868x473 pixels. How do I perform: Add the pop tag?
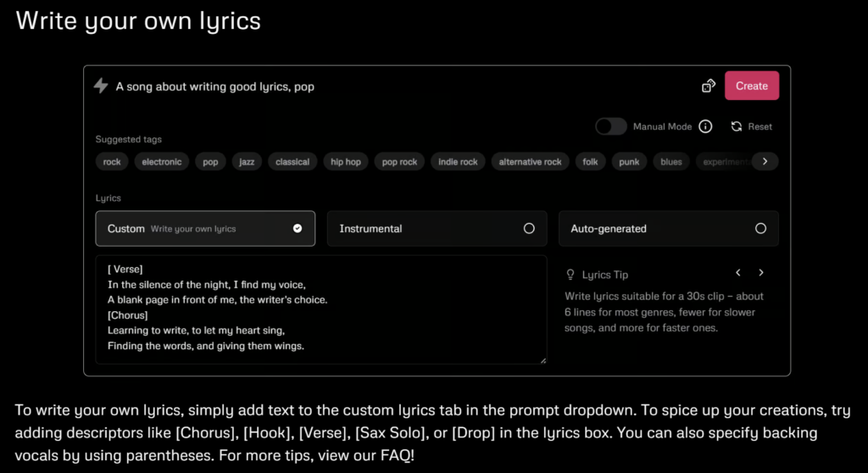[x=210, y=162]
